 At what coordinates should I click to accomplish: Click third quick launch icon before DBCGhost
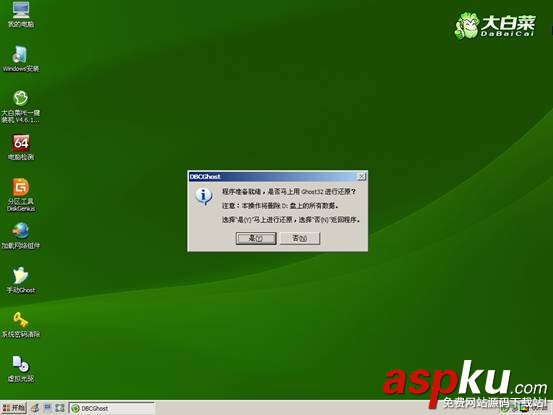click(60, 408)
